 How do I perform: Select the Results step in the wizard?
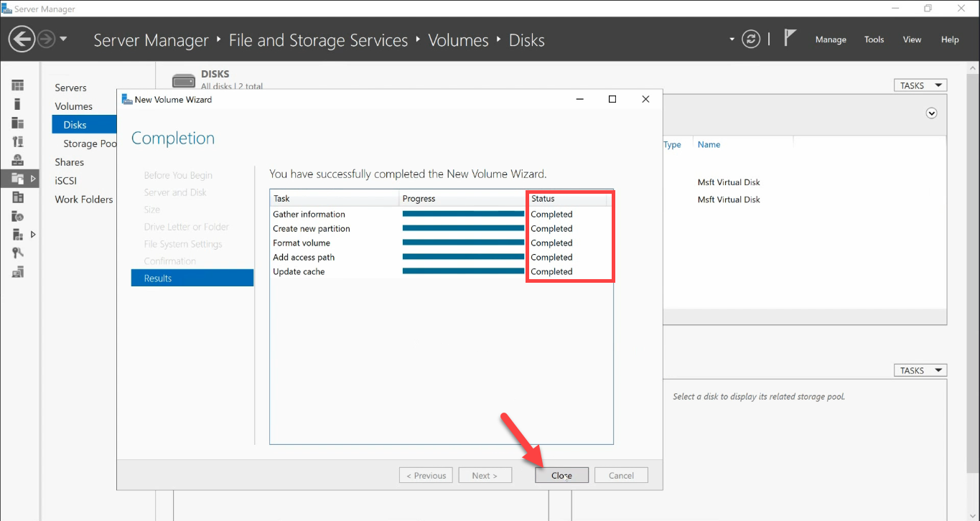pos(192,278)
